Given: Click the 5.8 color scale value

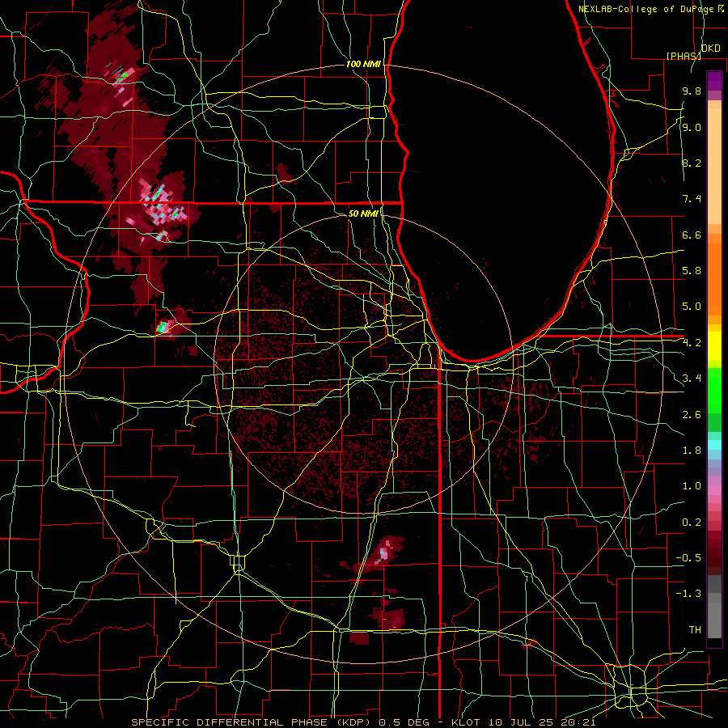Looking at the screenshot, I should [x=692, y=271].
